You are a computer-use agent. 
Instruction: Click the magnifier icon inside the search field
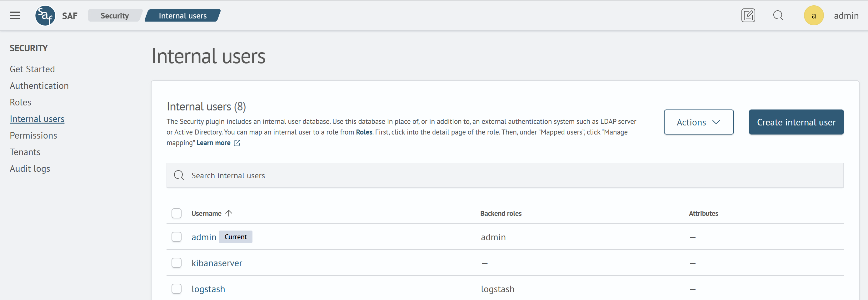(179, 175)
